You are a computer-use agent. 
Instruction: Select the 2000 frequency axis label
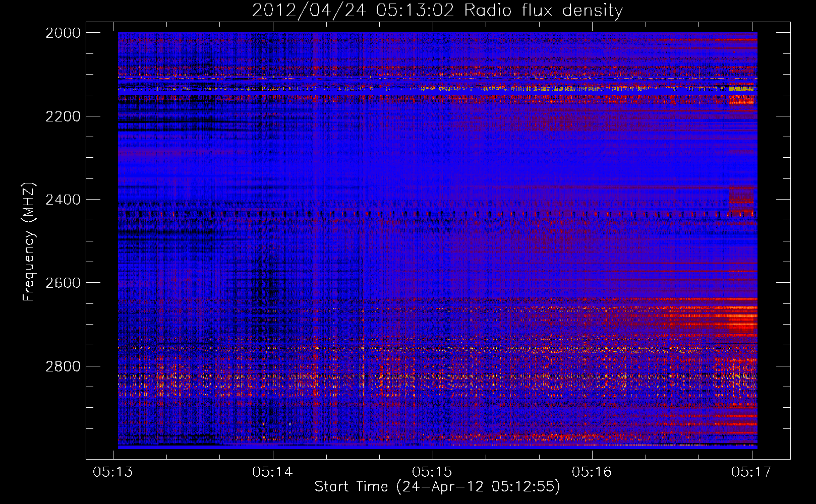point(63,33)
